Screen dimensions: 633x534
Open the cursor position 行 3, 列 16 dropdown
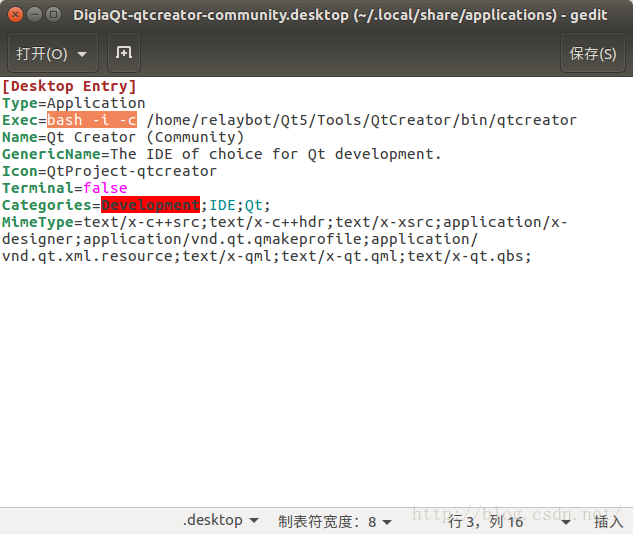(509, 521)
